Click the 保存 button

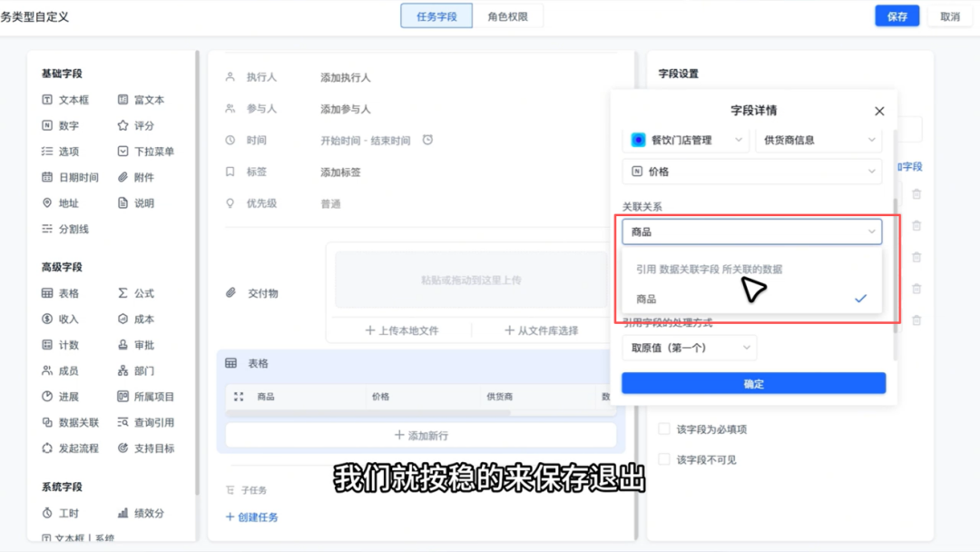[897, 16]
